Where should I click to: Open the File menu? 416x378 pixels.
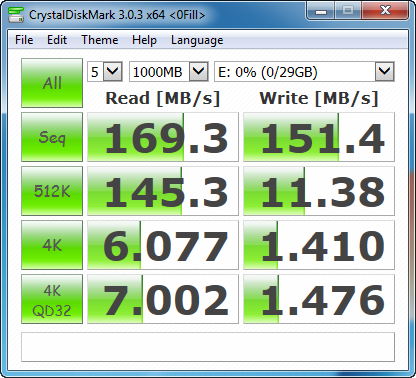point(24,40)
